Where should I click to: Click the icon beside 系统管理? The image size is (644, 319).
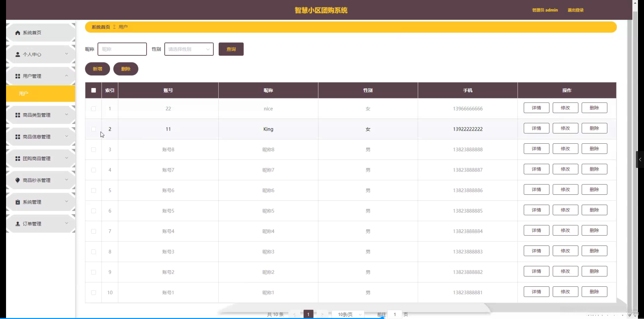18,202
